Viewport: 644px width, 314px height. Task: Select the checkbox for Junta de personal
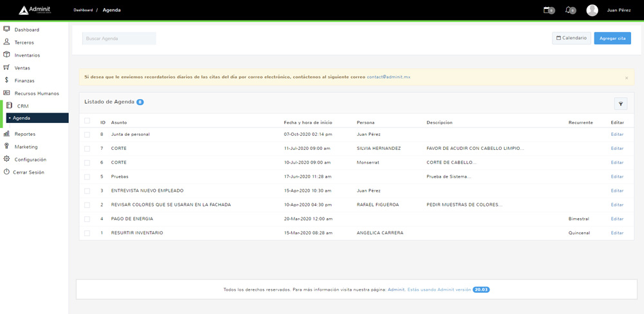[x=87, y=134]
